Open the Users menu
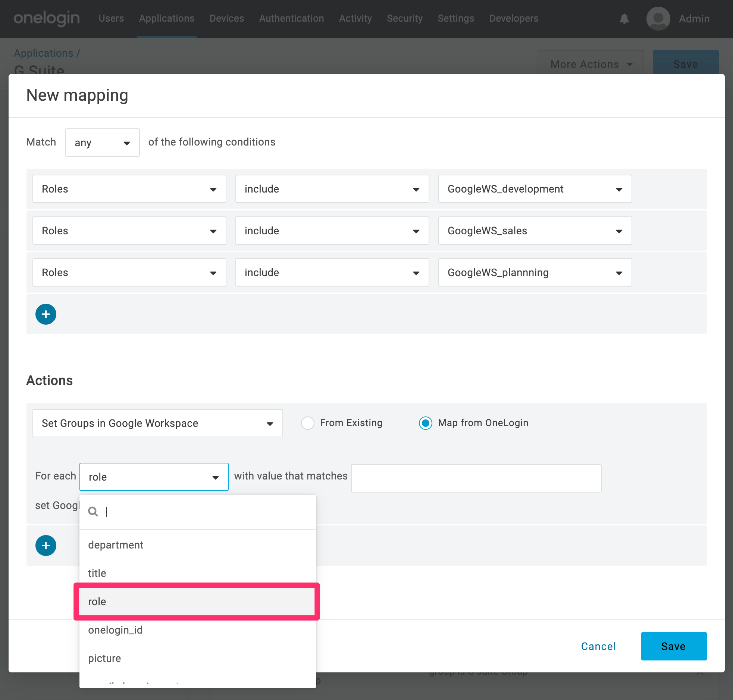The width and height of the screenshot is (733, 700). click(111, 18)
